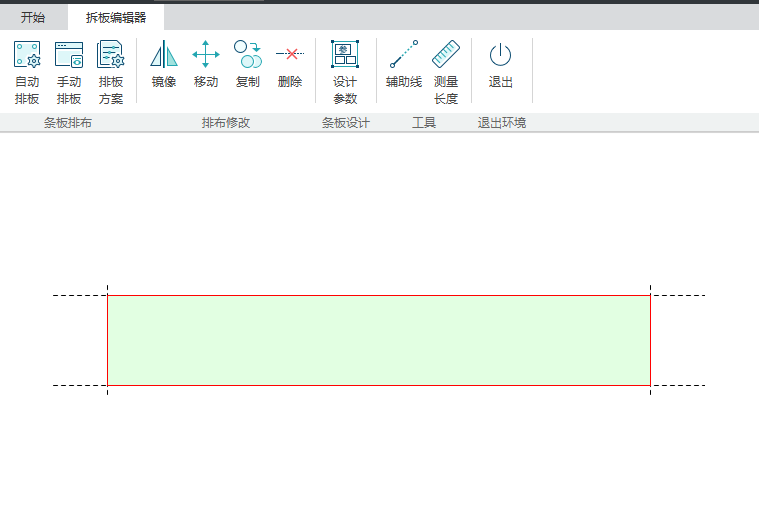Click the 条板设计 group label

pos(346,123)
